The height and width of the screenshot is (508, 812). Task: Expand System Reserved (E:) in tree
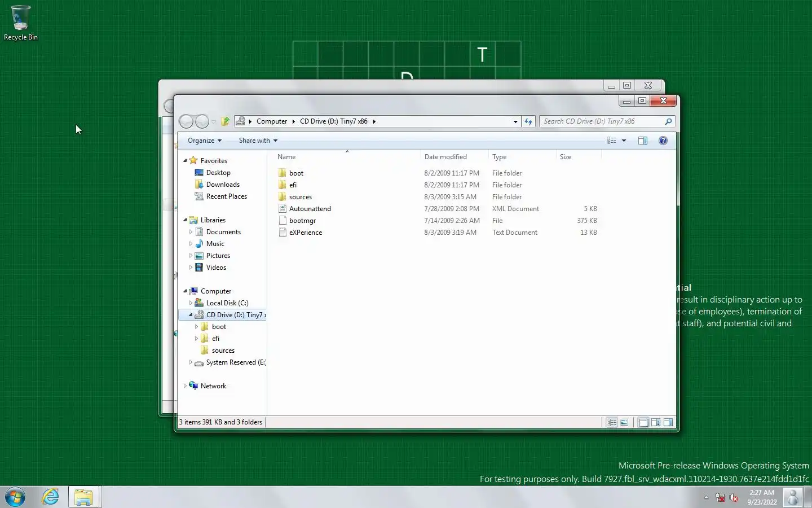pyautogui.click(x=191, y=362)
